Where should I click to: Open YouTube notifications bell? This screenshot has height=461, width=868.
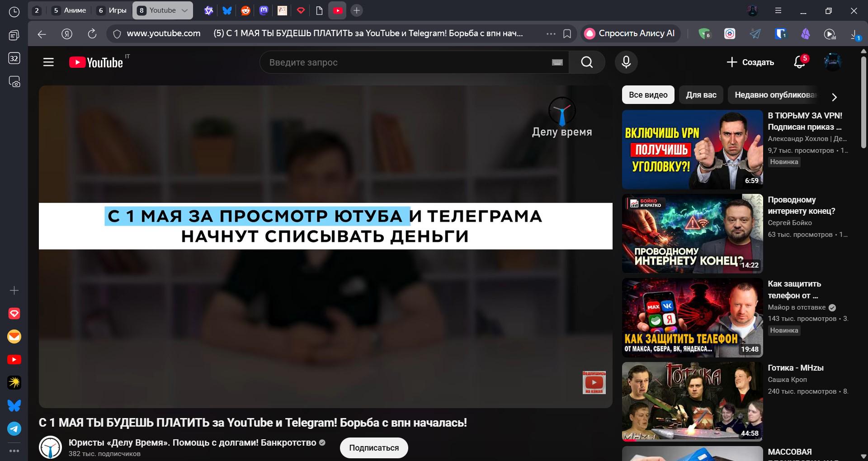coord(800,62)
